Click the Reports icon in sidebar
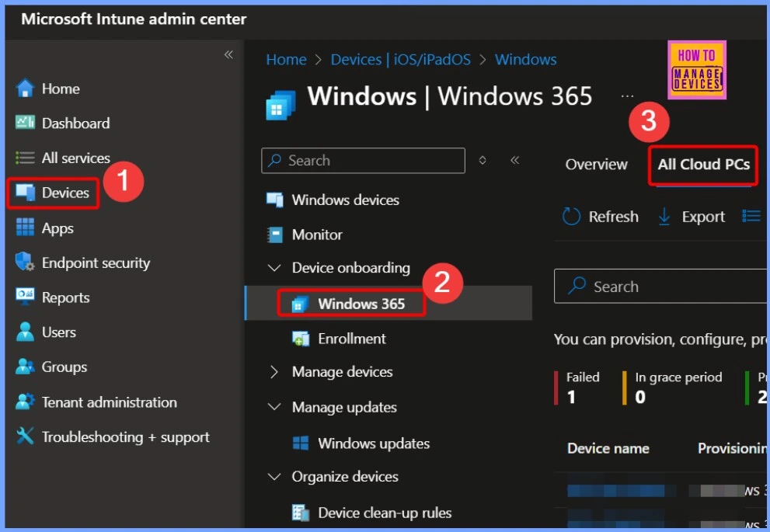770x532 pixels. (25, 297)
